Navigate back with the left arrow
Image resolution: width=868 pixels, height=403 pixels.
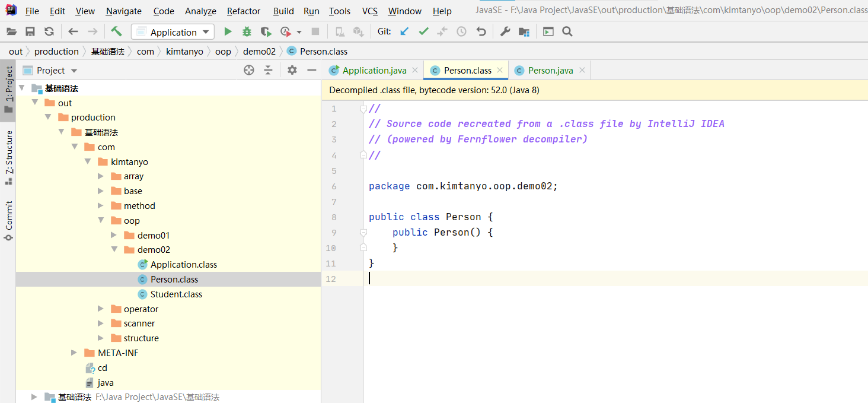73,31
